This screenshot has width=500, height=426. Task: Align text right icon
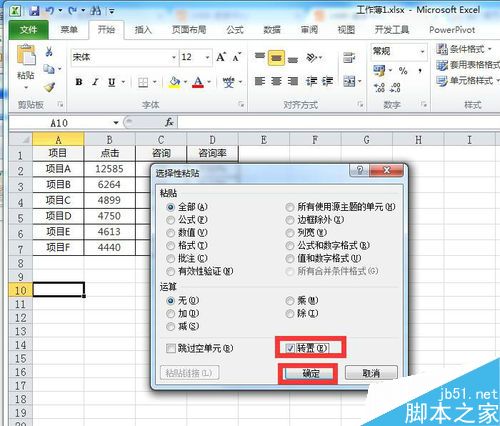coord(293,81)
